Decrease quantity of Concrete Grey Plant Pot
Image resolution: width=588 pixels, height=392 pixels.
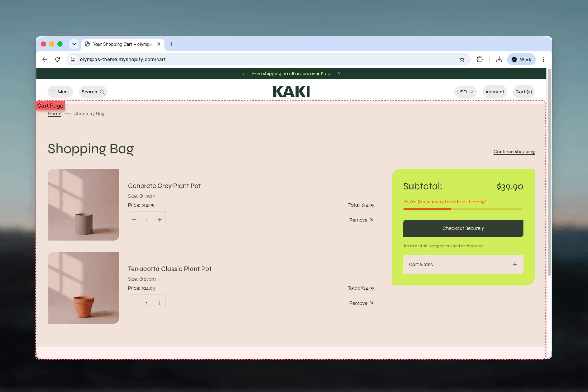pyautogui.click(x=134, y=220)
